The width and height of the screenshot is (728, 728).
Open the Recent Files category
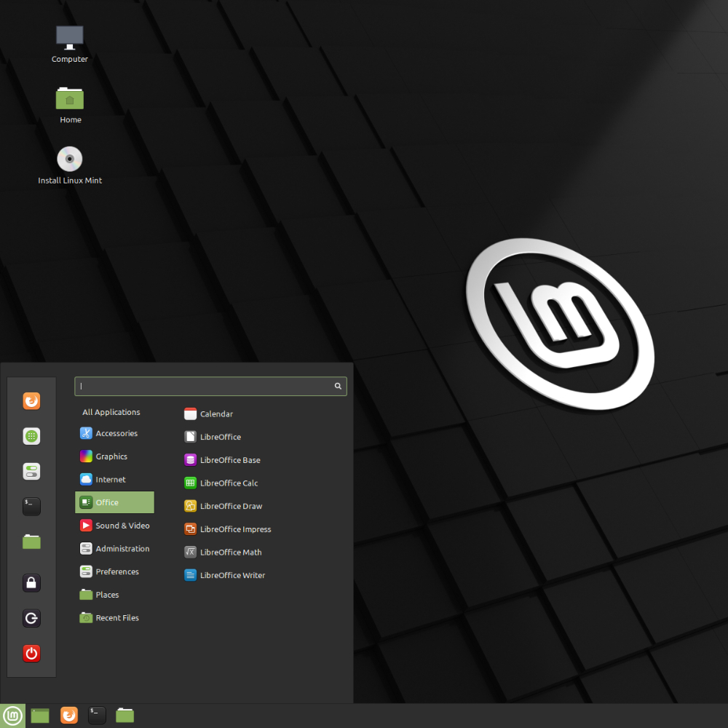(114, 617)
